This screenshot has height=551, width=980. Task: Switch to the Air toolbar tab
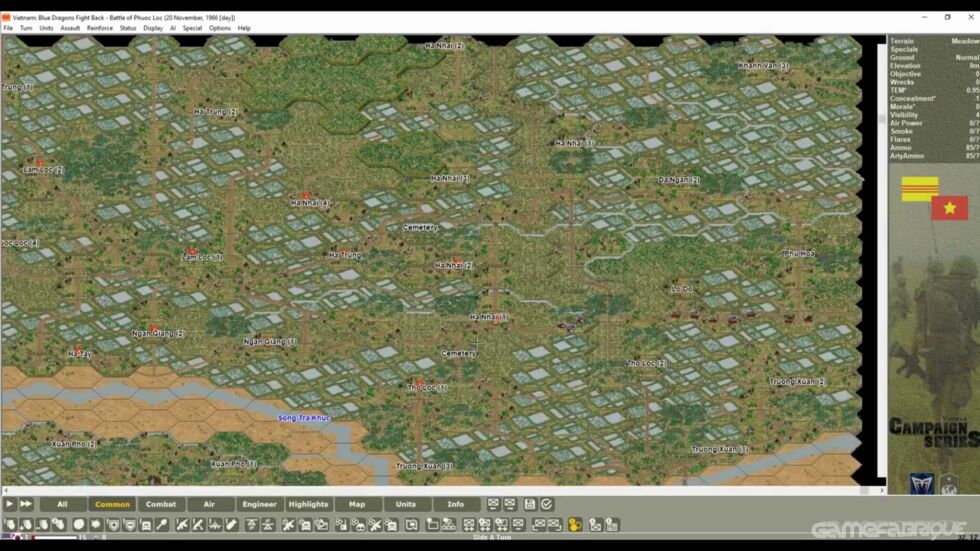[209, 504]
